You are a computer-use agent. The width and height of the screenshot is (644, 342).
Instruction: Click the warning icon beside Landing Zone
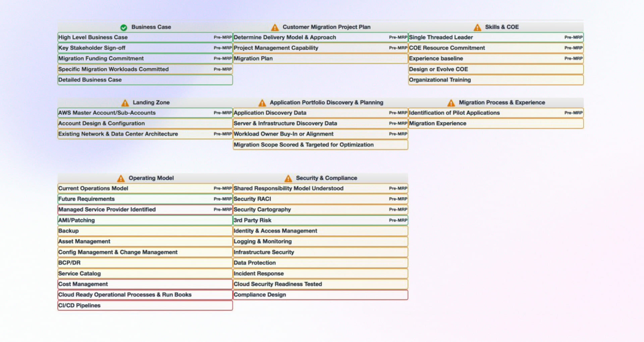(125, 103)
